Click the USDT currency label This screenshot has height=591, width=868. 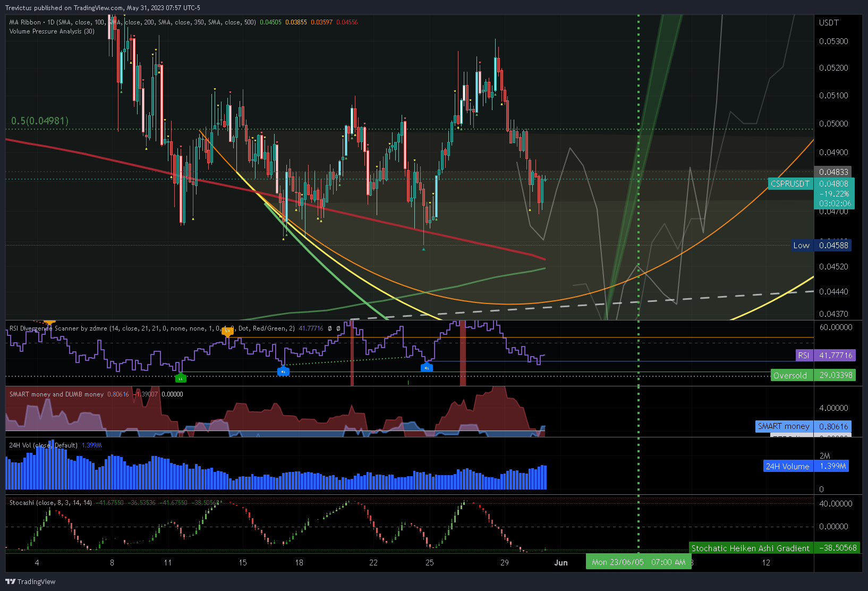tap(829, 23)
